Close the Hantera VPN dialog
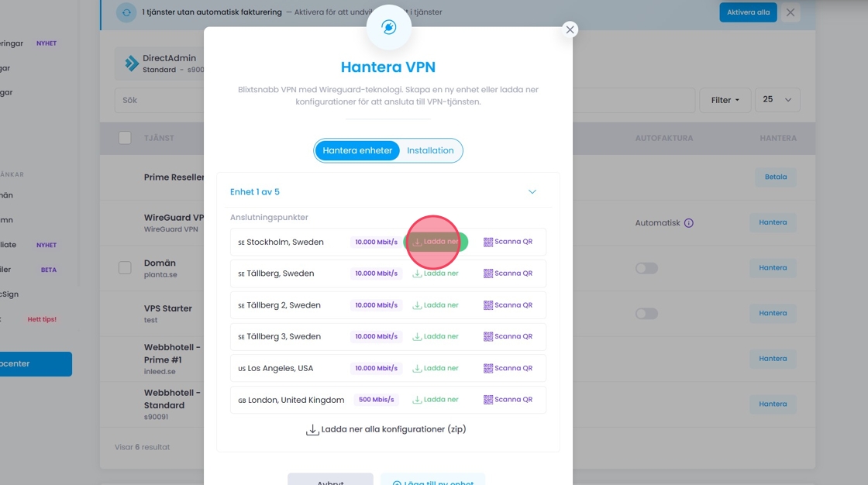The height and width of the screenshot is (485, 868). tap(570, 29)
